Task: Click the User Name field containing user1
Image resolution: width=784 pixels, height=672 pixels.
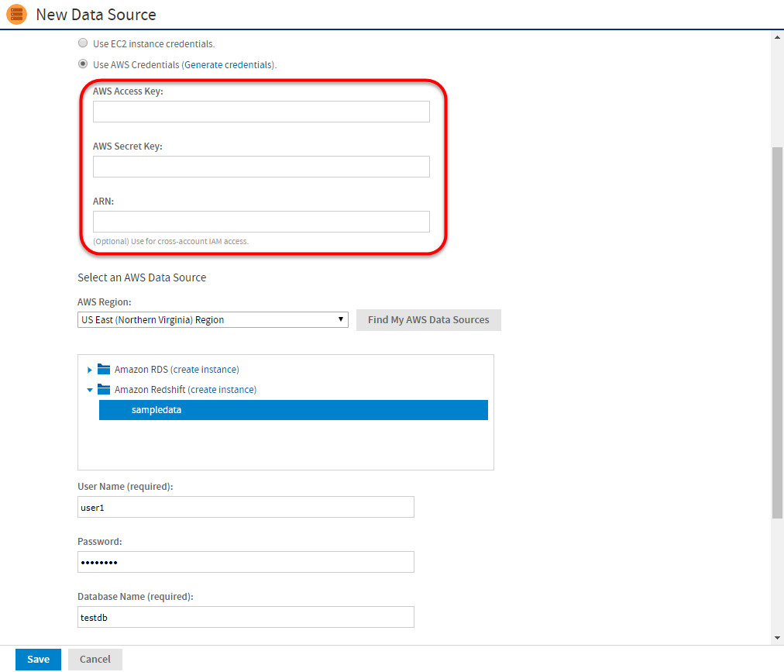Action: 246,507
